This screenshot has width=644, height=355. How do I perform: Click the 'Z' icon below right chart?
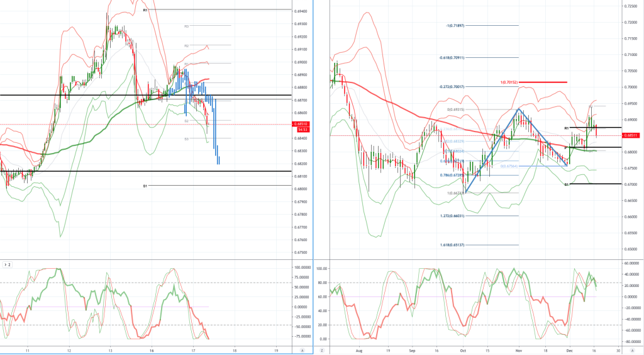click(321, 349)
